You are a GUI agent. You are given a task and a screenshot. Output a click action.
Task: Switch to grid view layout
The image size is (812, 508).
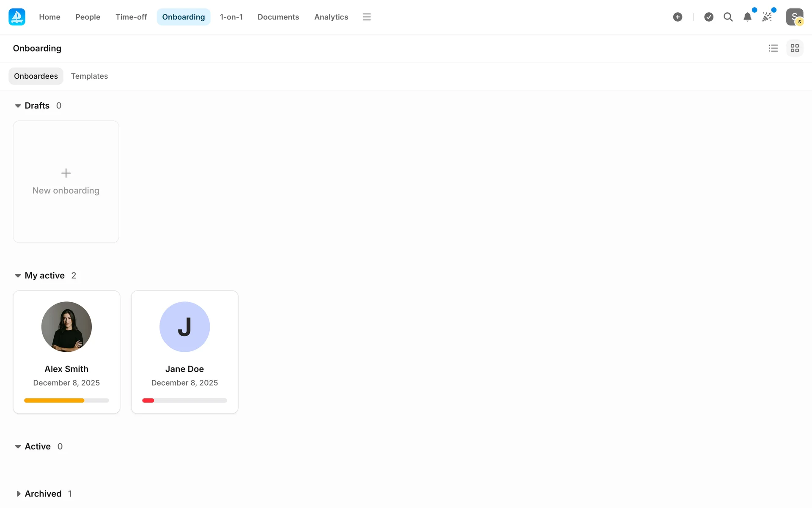(795, 48)
